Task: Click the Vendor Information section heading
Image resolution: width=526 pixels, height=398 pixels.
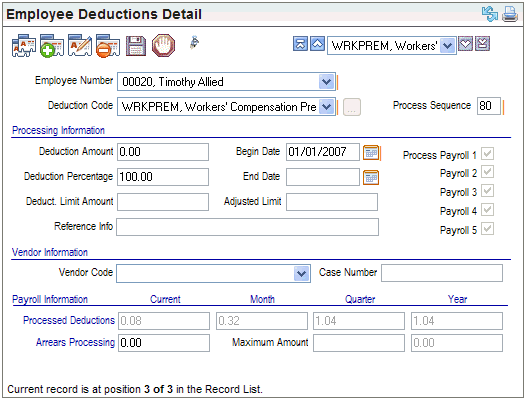Action: 50,252
